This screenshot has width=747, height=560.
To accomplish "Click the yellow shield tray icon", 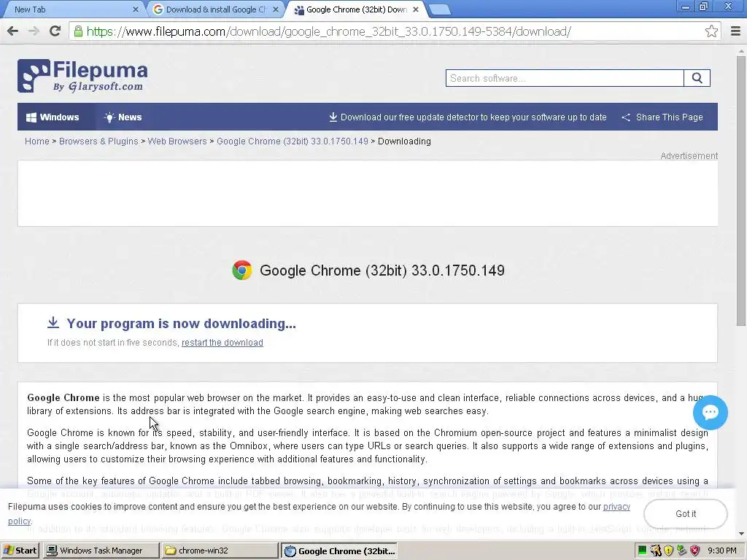I will coord(668,551).
